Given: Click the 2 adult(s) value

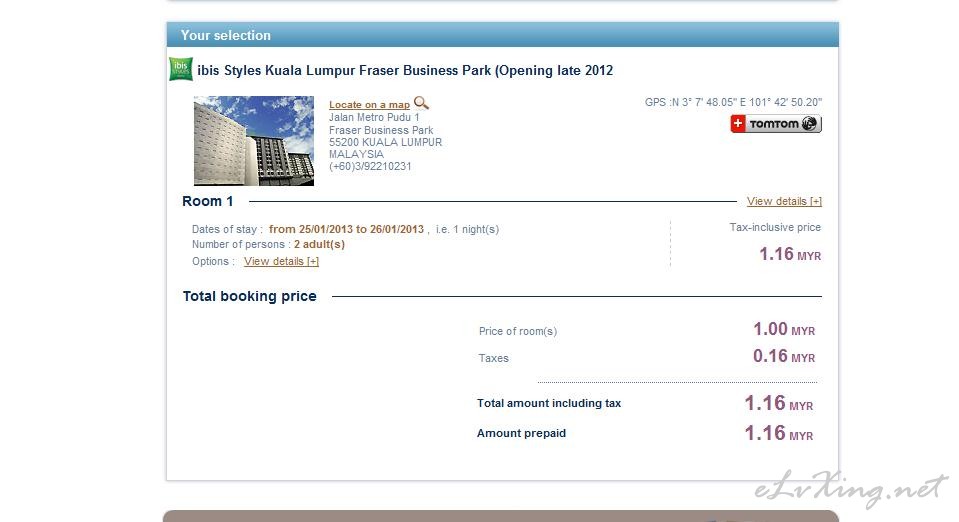Looking at the screenshot, I should pyautogui.click(x=319, y=244).
